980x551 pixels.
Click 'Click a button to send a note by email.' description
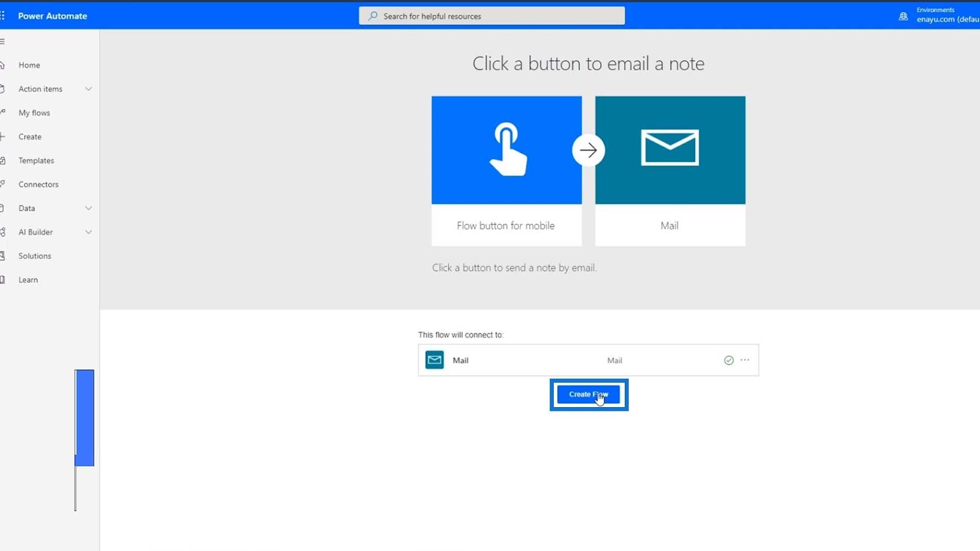[x=514, y=268]
